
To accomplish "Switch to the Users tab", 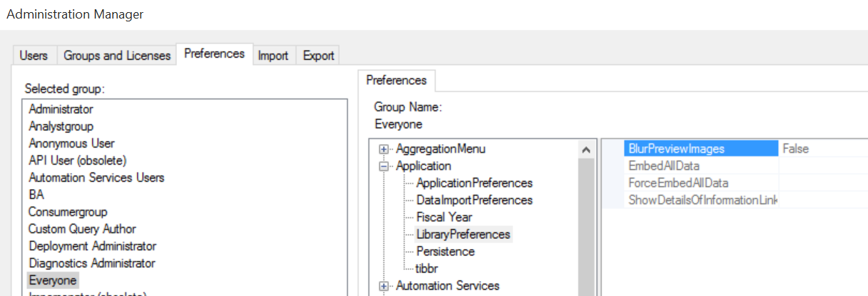I will click(34, 55).
